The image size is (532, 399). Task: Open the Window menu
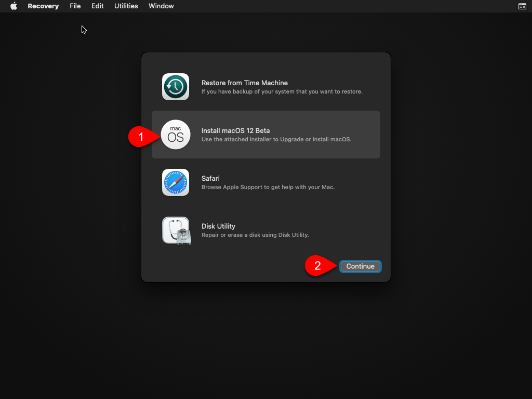coord(161,6)
